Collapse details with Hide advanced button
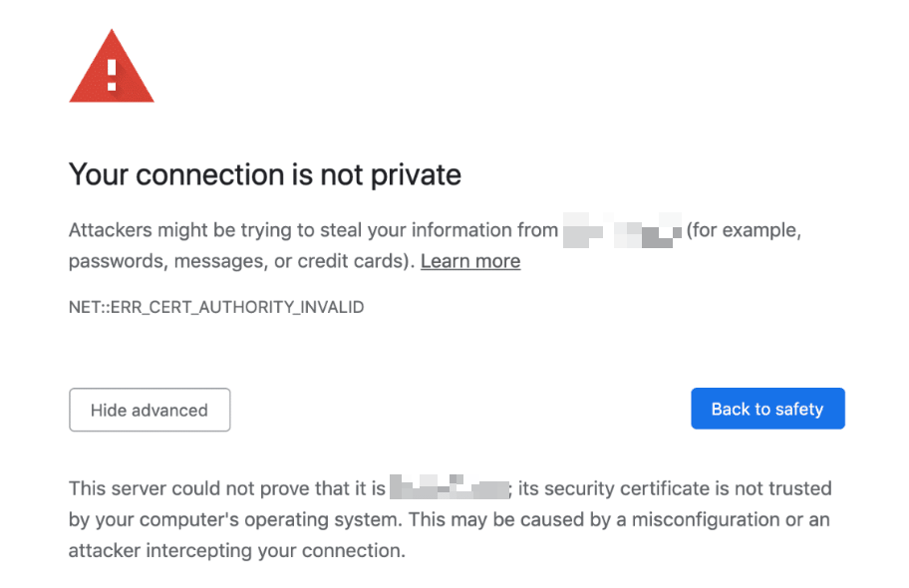 150,410
